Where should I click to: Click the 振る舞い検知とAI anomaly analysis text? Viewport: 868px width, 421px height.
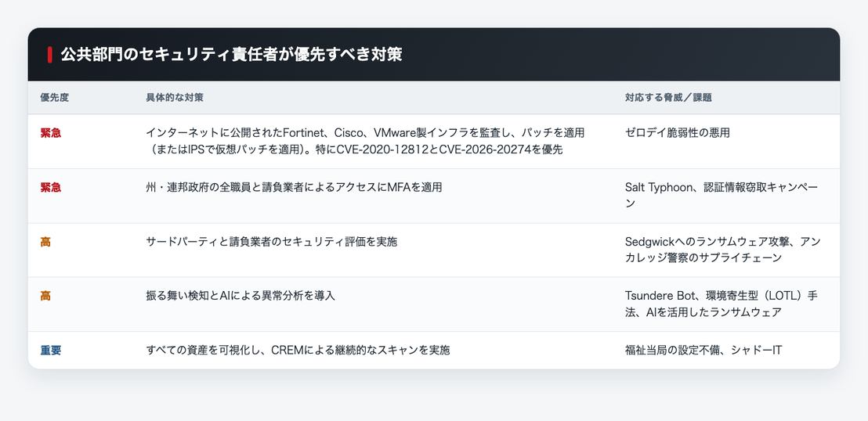click(x=241, y=296)
